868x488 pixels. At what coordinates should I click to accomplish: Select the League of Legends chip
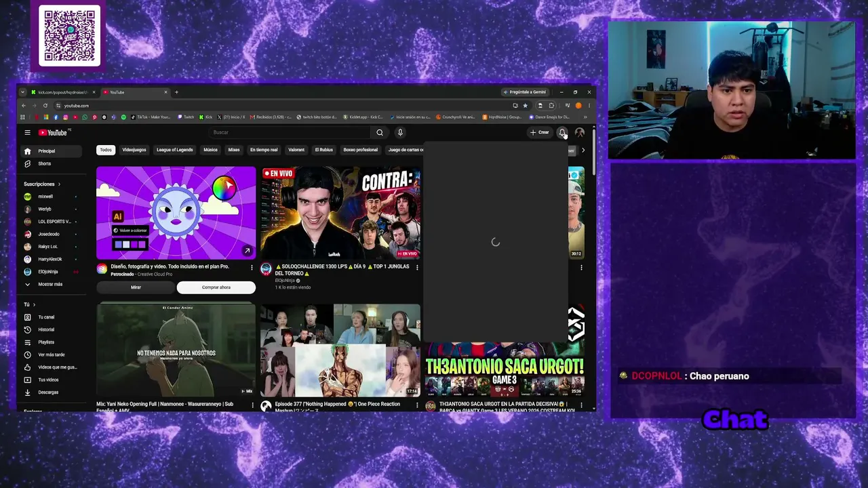[175, 150]
